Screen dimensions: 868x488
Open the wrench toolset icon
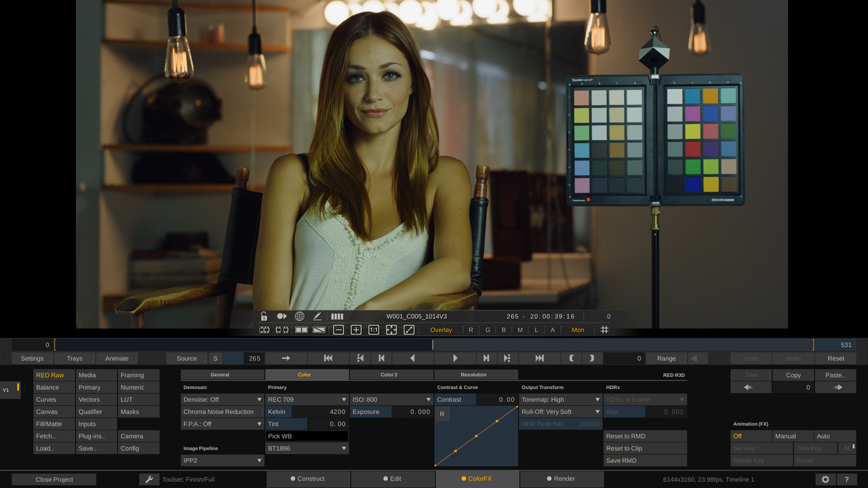point(149,479)
